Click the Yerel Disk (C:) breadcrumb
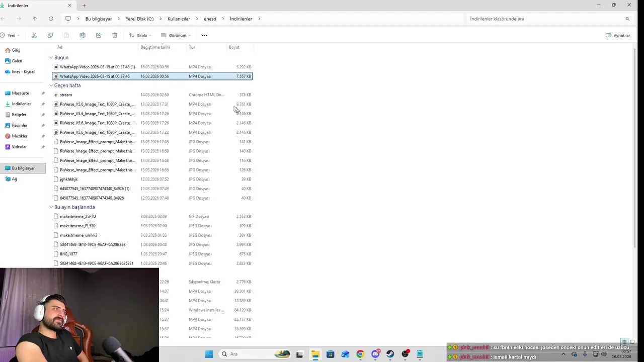The image size is (644, 362). pos(139,19)
